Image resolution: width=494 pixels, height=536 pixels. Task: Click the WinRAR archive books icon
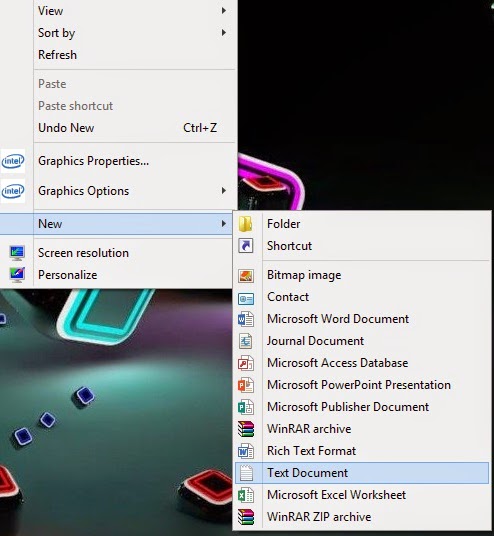(x=246, y=429)
